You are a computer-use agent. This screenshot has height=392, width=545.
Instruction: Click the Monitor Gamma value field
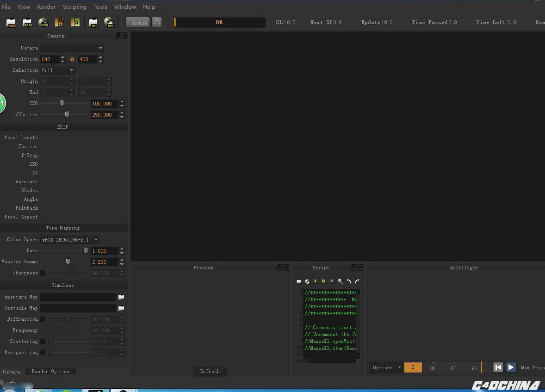[x=104, y=262]
